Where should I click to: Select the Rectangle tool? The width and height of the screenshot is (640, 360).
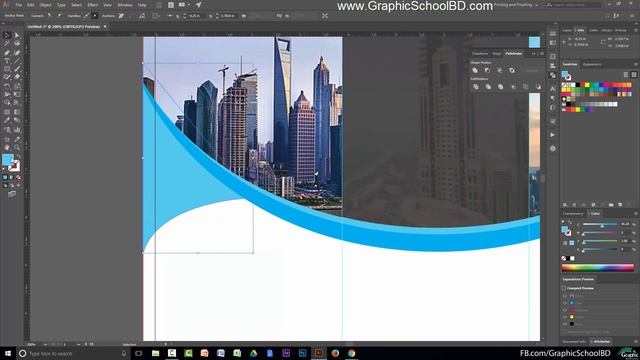click(7, 69)
